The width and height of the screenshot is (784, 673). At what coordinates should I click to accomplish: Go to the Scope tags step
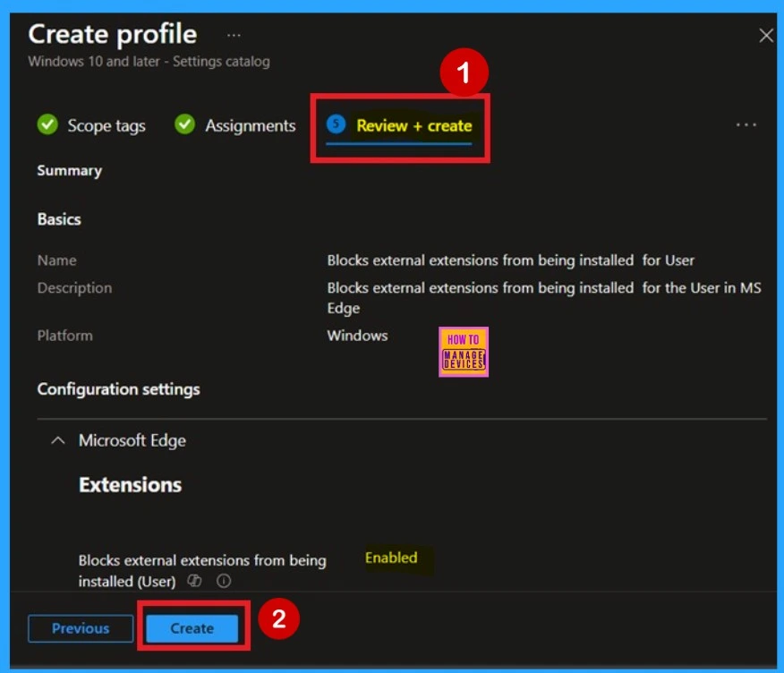pyautogui.click(x=106, y=125)
